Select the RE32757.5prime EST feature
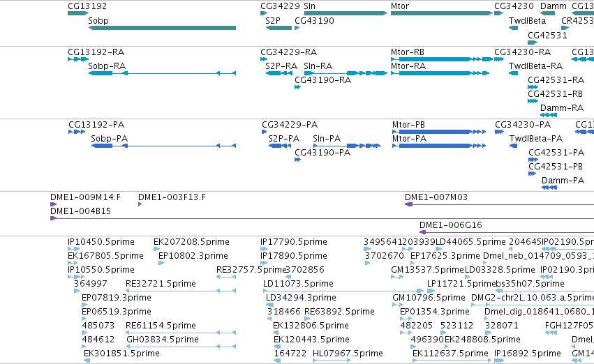The width and height of the screenshot is (594, 364). pyautogui.click(x=226, y=277)
